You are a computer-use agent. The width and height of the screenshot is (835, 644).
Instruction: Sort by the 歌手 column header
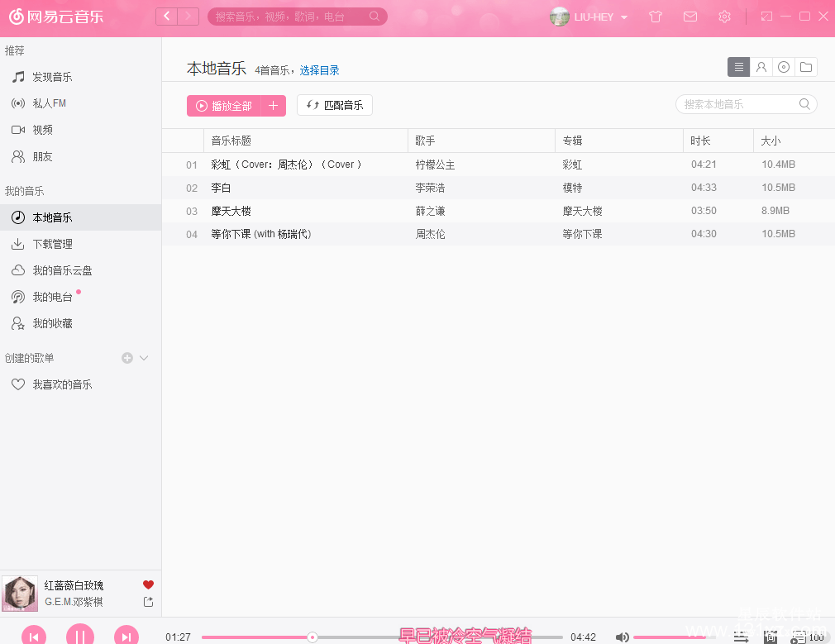(x=481, y=141)
